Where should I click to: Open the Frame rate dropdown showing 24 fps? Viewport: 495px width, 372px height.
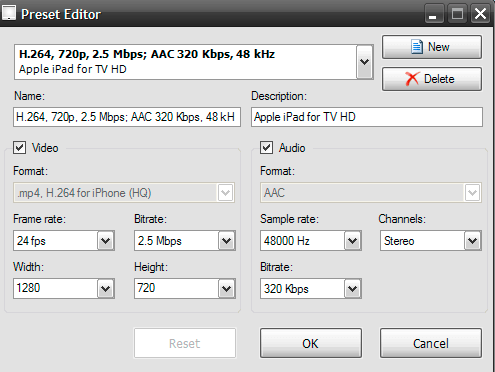106,241
